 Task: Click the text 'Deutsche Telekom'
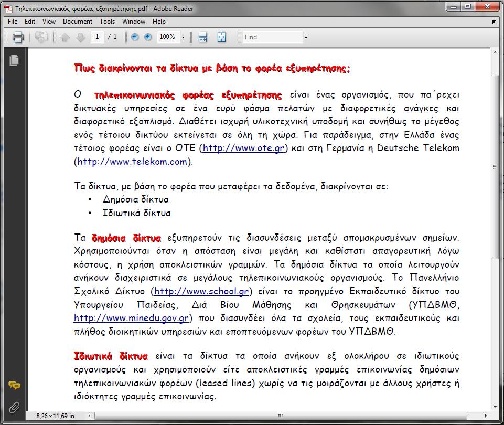click(418, 148)
